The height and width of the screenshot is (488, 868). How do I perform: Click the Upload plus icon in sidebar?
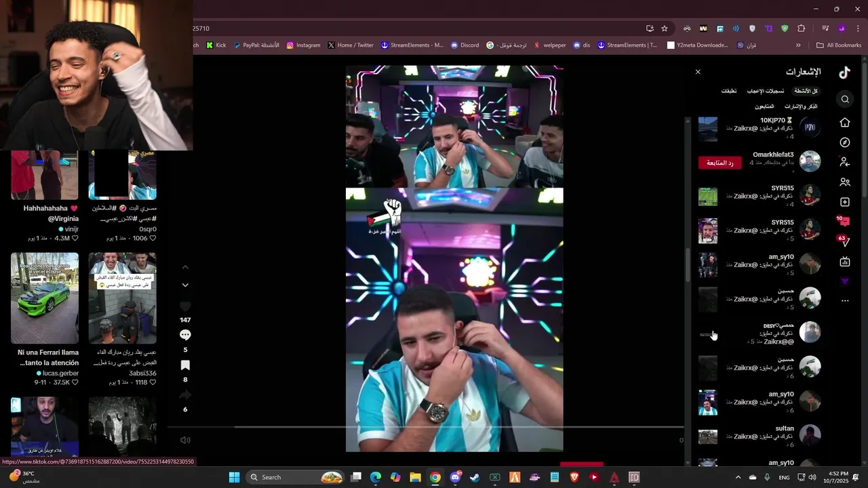click(x=845, y=202)
